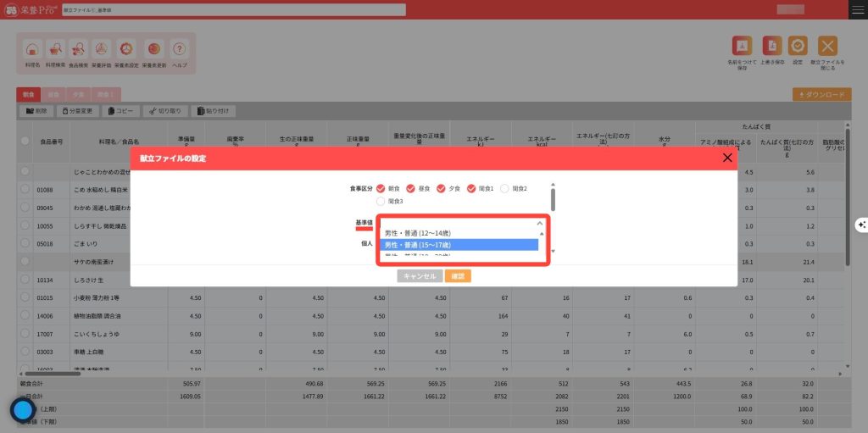Screen dimensions: 868x433
Task: Open the 料理検索 dish search icon
Action: (56, 49)
